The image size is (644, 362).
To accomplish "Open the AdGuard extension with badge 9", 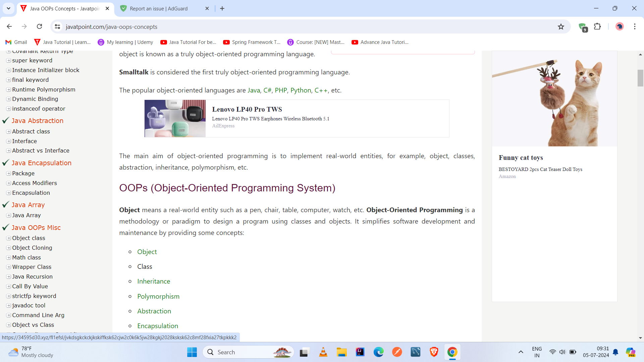I will pos(583,26).
